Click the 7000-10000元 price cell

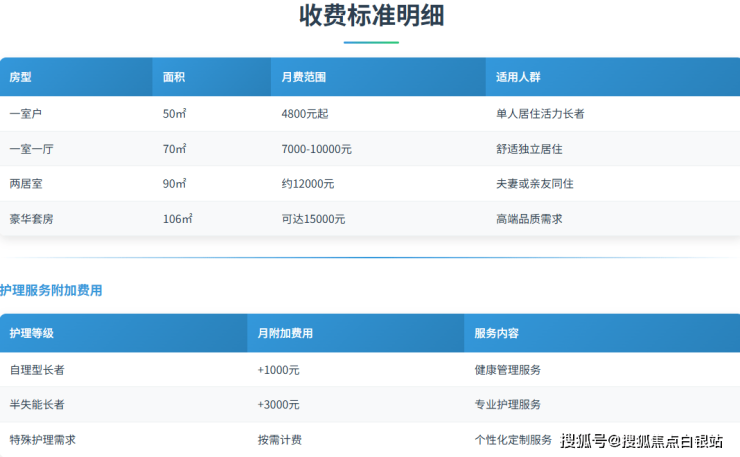pos(316,149)
